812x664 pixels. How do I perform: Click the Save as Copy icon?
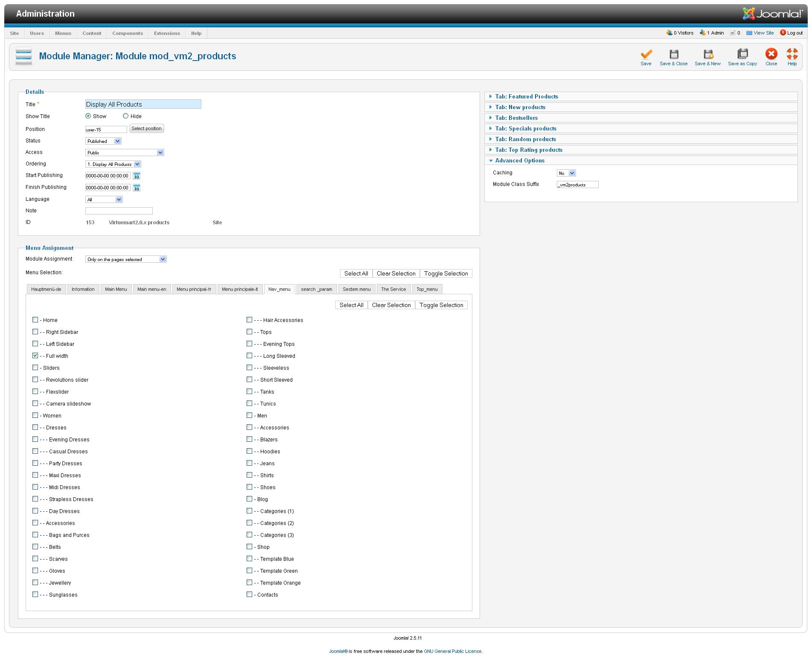(x=742, y=54)
